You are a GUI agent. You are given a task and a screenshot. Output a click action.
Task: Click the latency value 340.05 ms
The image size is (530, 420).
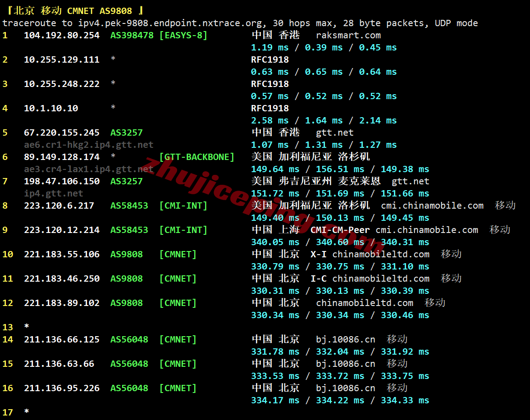point(275,242)
